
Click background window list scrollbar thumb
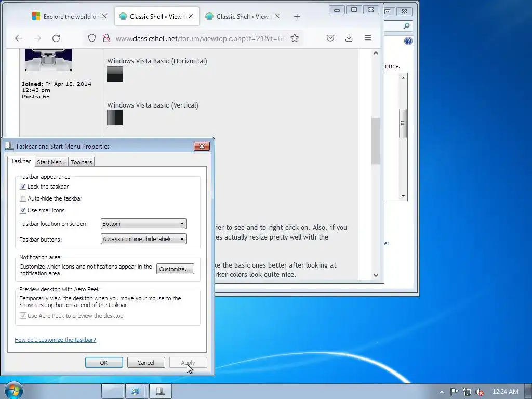pyautogui.click(x=403, y=123)
